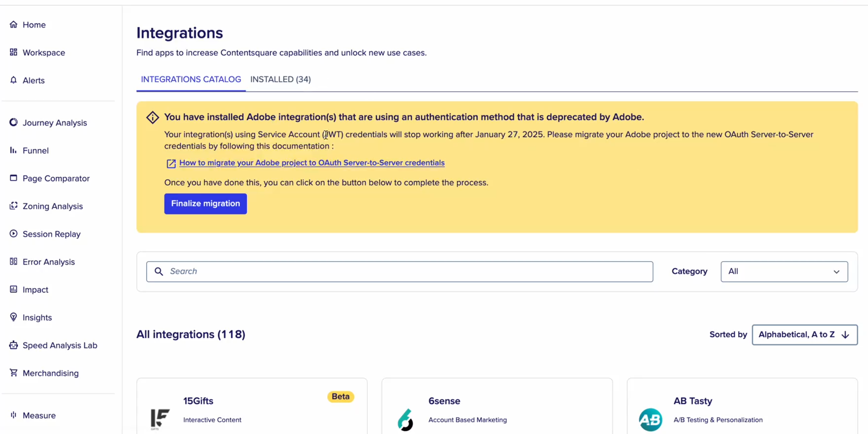Click the Beta badge on 15Gifts

pyautogui.click(x=341, y=396)
